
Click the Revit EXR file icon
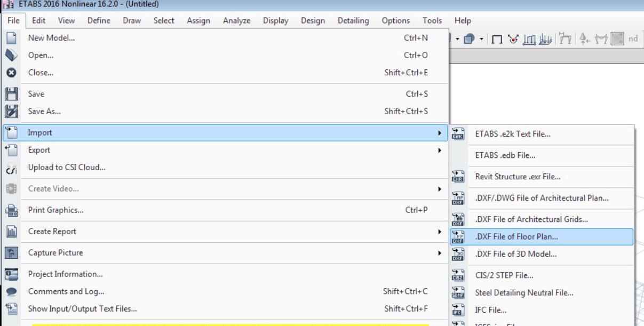[x=457, y=177]
